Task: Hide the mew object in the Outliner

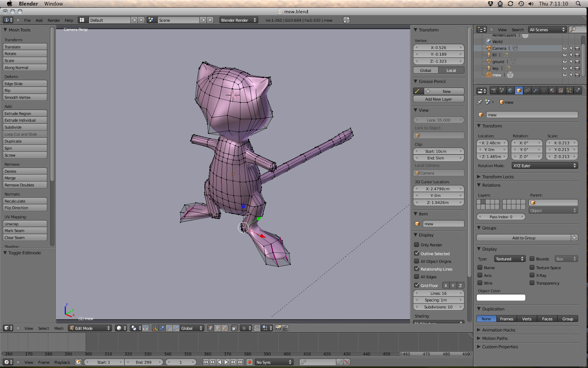Action: click(x=565, y=75)
